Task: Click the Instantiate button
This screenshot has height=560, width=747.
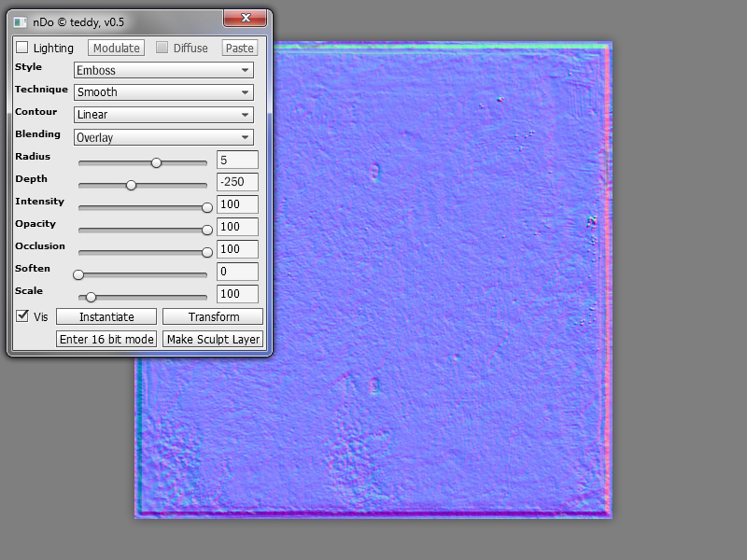Action: [x=106, y=316]
